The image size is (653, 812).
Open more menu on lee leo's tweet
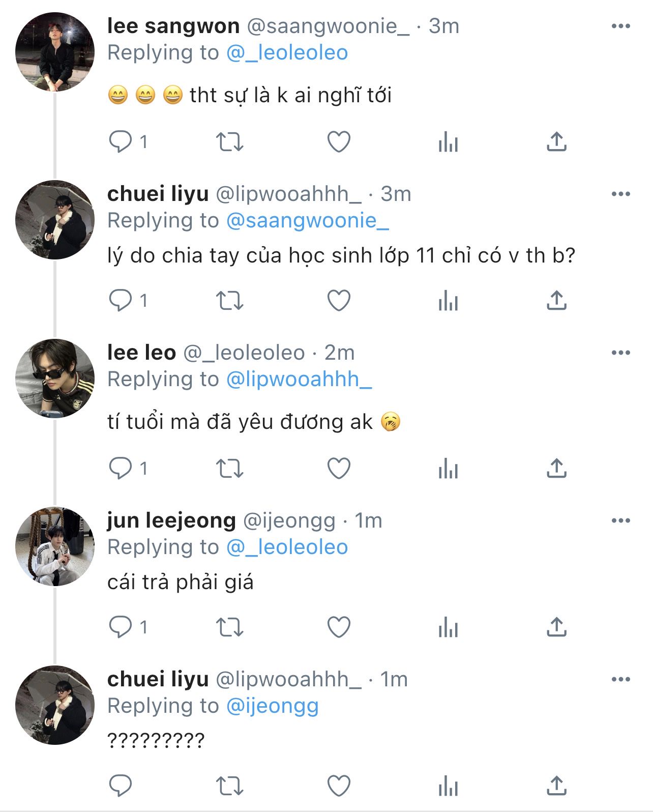click(x=620, y=353)
